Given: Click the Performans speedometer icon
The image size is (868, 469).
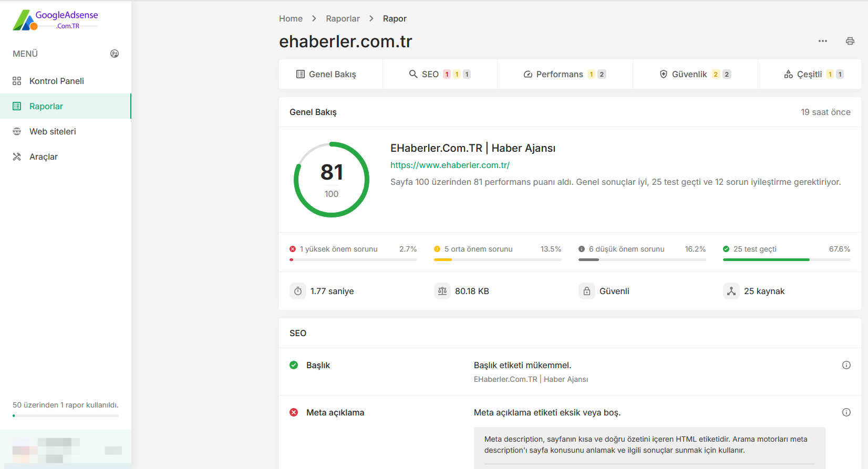Looking at the screenshot, I should (x=528, y=74).
